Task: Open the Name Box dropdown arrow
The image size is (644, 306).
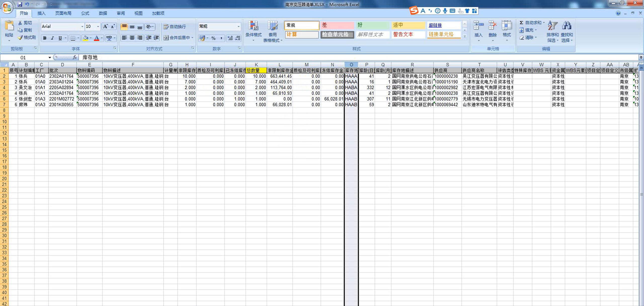Action: pyautogui.click(x=50, y=58)
